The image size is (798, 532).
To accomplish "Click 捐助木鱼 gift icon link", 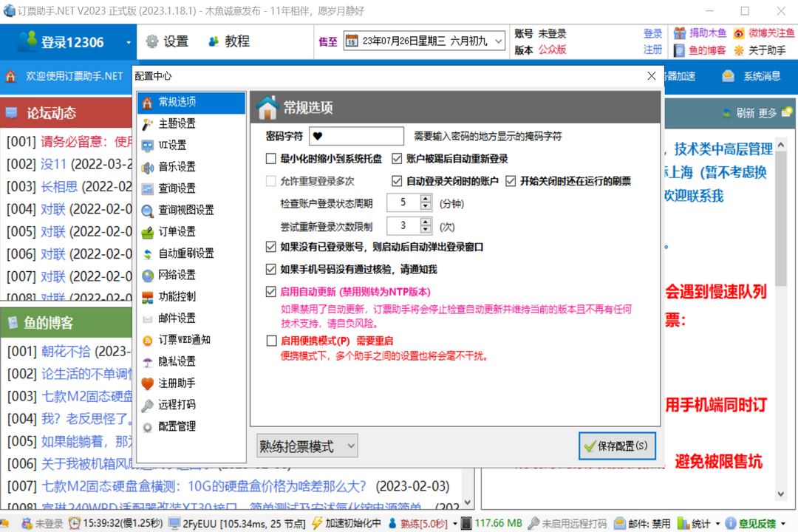I will click(700, 33).
